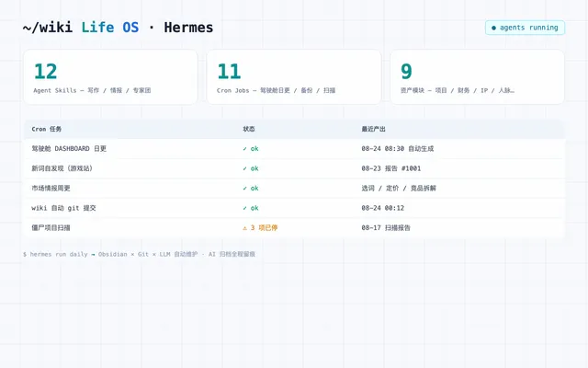Viewport: 588px width, 368px height.
Task: Select the 僵尸项目扫描 task name
Action: 51,228
